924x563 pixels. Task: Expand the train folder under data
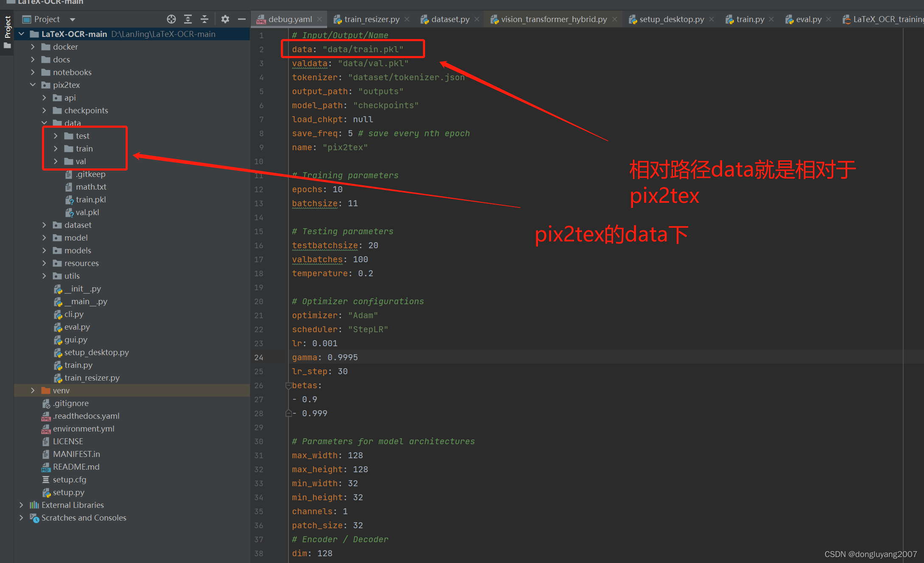pyautogui.click(x=55, y=148)
